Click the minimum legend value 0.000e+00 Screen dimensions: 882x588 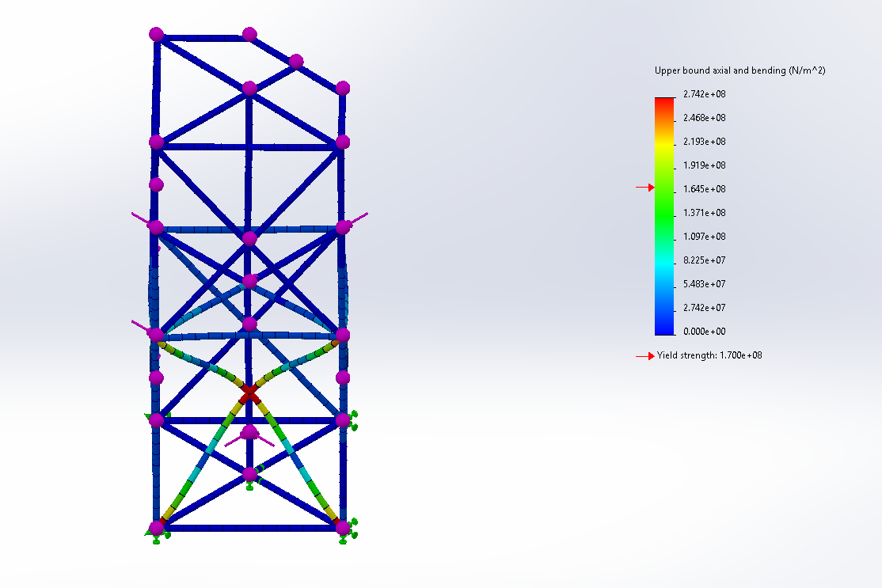point(705,332)
